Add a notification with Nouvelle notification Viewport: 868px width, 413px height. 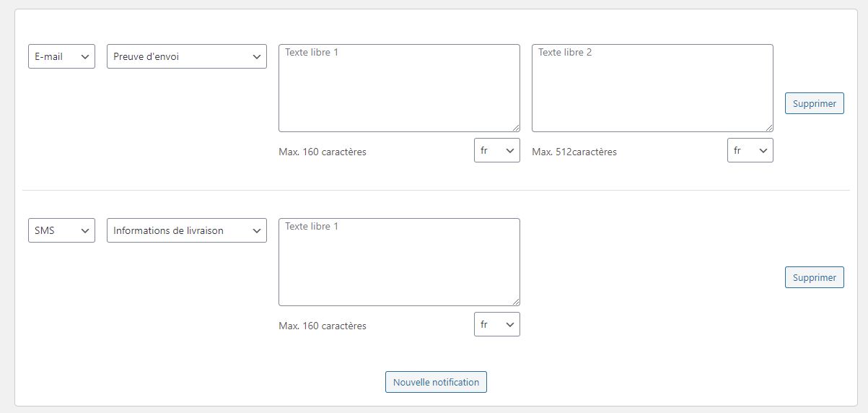point(436,382)
